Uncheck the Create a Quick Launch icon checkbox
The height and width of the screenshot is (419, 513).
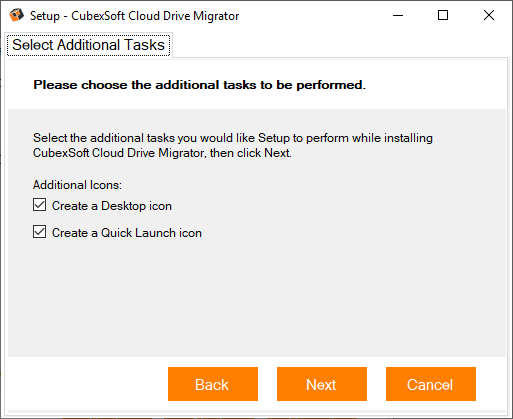(x=39, y=232)
